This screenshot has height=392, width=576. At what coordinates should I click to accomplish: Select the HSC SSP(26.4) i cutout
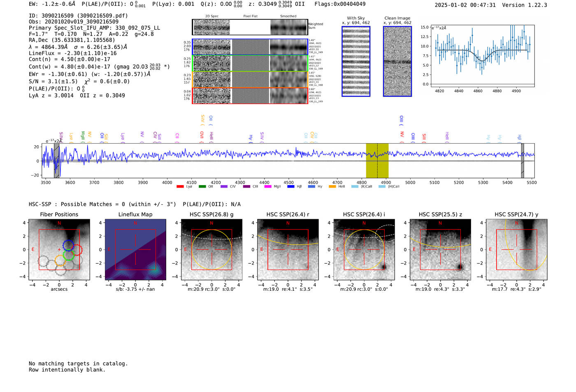(364, 250)
